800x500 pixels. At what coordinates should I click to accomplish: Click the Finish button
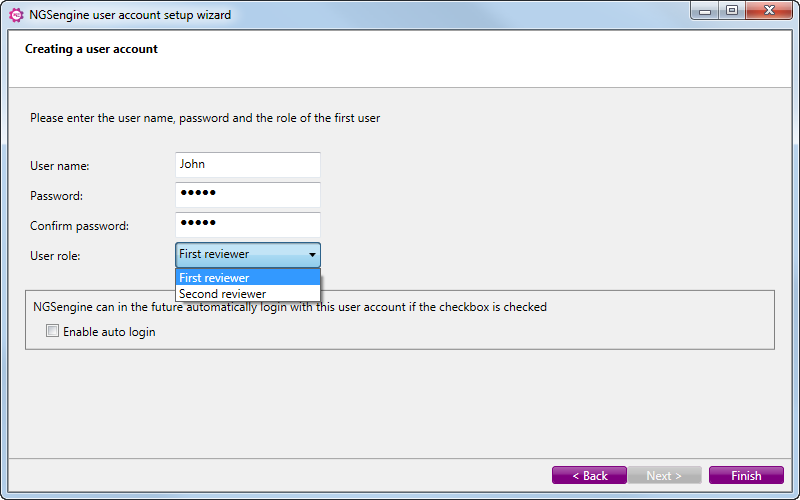pyautogui.click(x=746, y=476)
